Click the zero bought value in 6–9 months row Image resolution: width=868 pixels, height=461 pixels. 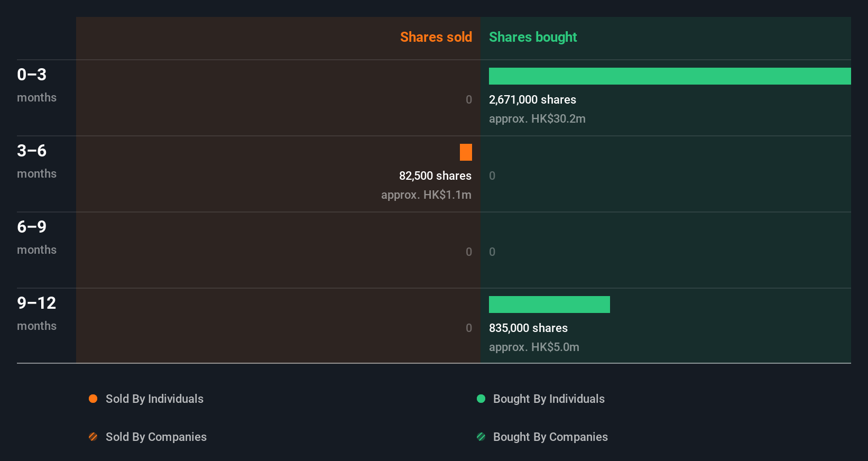pyautogui.click(x=492, y=252)
